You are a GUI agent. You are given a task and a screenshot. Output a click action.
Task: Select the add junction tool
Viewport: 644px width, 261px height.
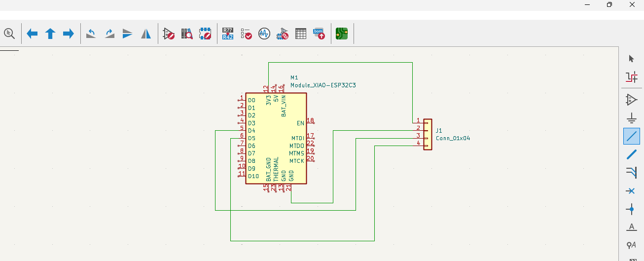point(631,209)
